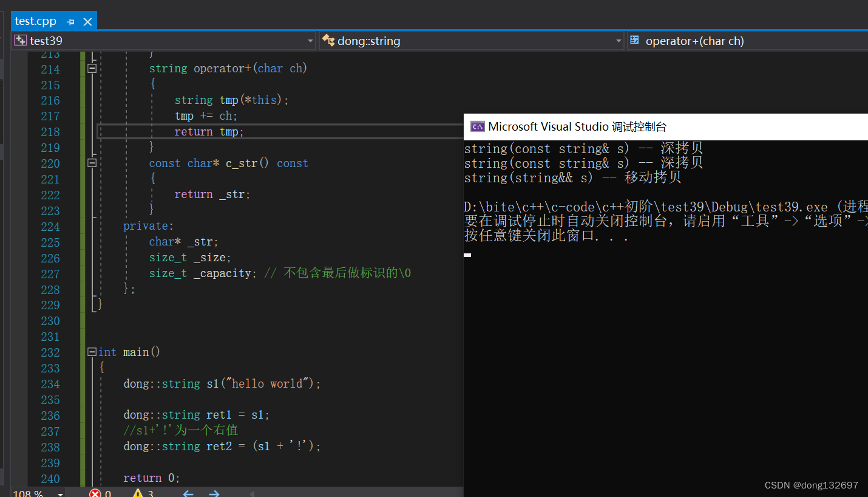Open the test39 project scope dropdown

(x=311, y=41)
